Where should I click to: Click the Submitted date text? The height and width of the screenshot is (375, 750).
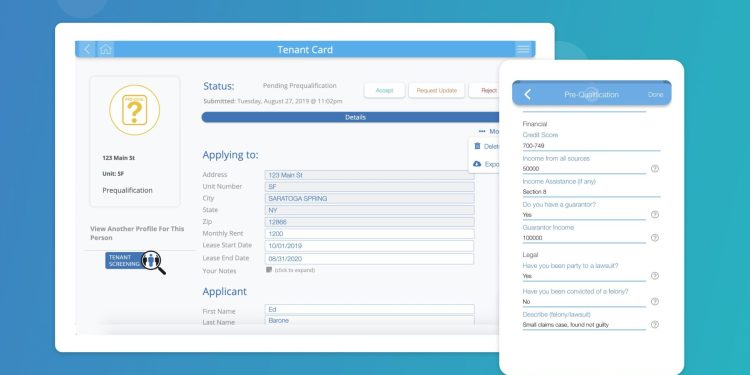pyautogui.click(x=273, y=101)
